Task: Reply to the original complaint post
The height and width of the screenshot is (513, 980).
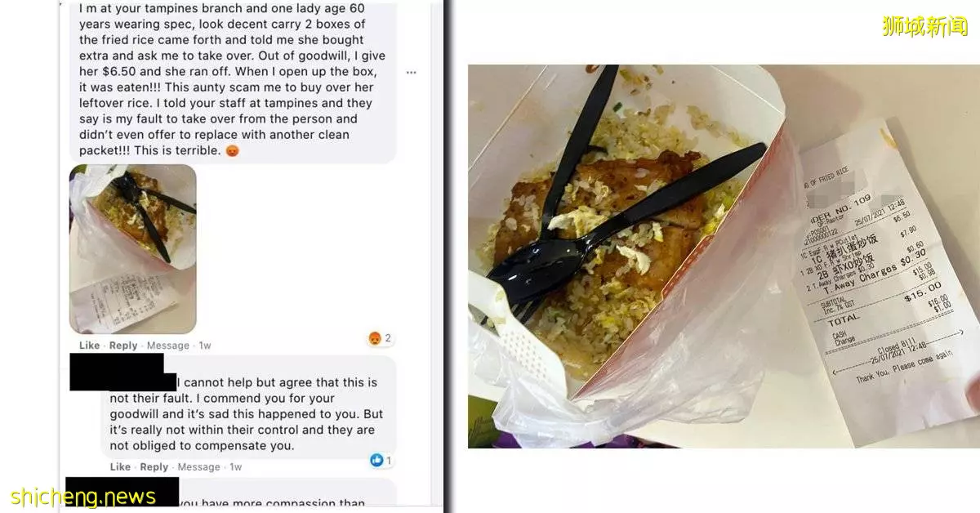Action: [x=123, y=346]
